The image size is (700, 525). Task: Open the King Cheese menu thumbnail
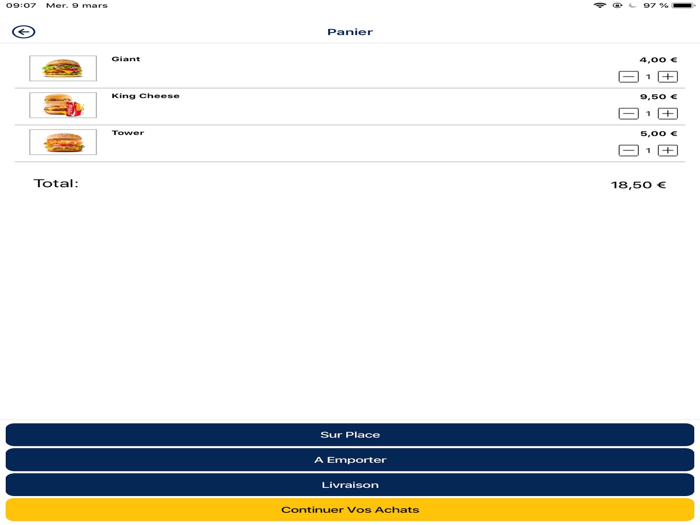63,105
